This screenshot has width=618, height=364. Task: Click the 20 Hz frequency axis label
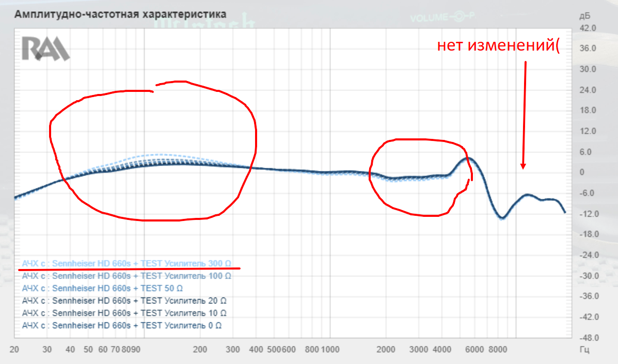[x=14, y=350]
